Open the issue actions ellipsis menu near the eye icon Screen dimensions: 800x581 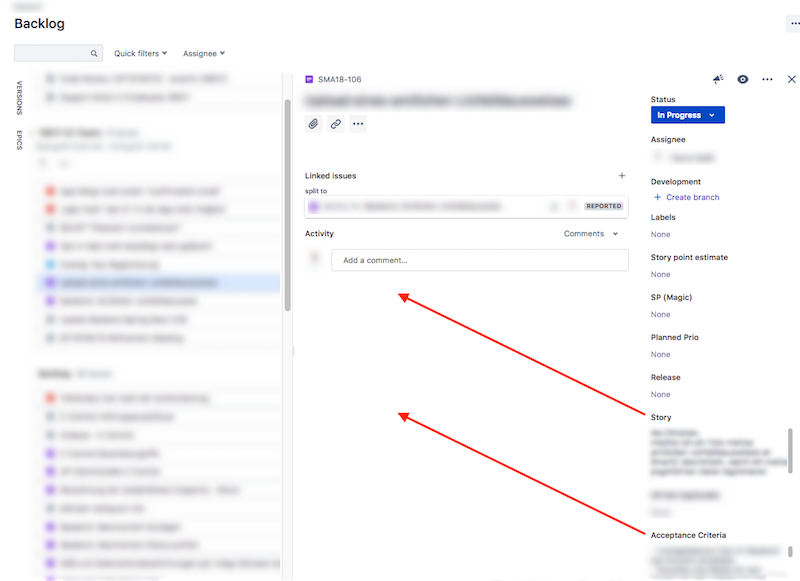767,79
